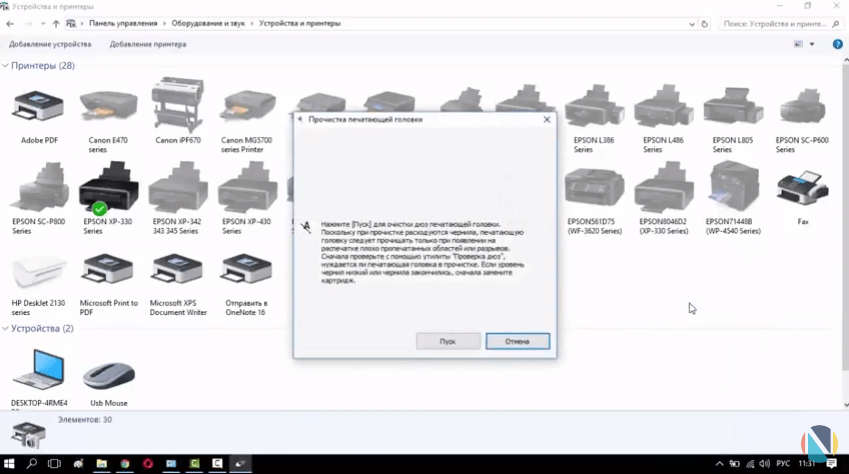Select the EPSON SC-P600 Series printer

tap(802, 107)
